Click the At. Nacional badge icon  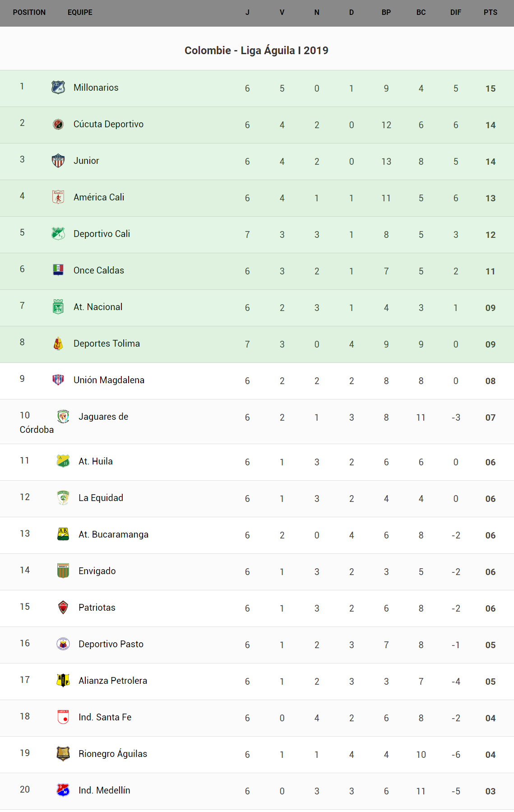tap(58, 307)
